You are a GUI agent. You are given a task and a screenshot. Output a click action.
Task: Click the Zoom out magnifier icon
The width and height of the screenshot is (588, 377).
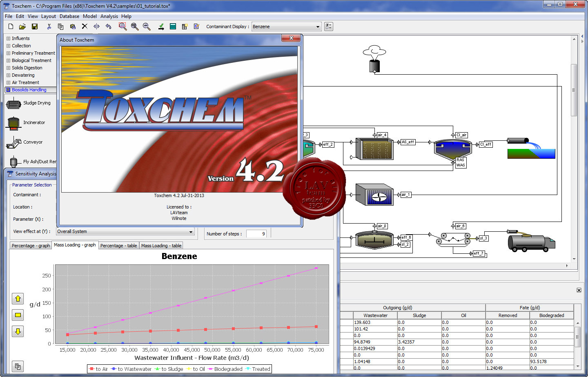pos(147,27)
